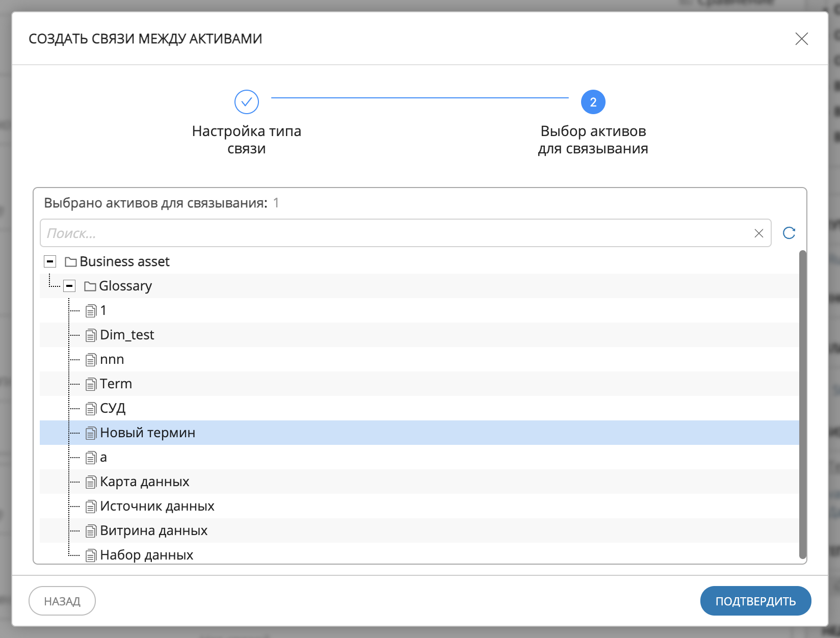Image resolution: width=840 pixels, height=638 pixels.
Task: Click the asset tree vertical scrollbar
Action: 803,405
